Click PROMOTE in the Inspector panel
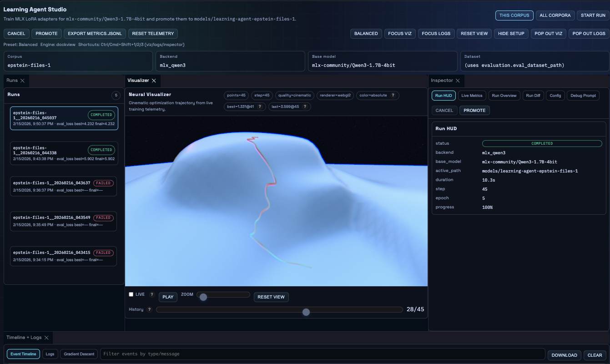The width and height of the screenshot is (610, 364). [474, 110]
